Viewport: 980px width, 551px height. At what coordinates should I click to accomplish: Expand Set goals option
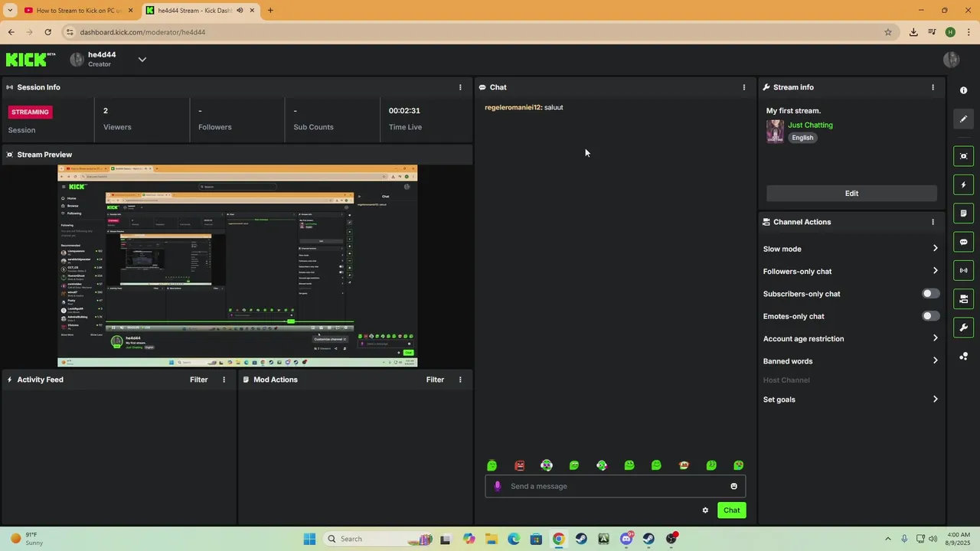850,399
